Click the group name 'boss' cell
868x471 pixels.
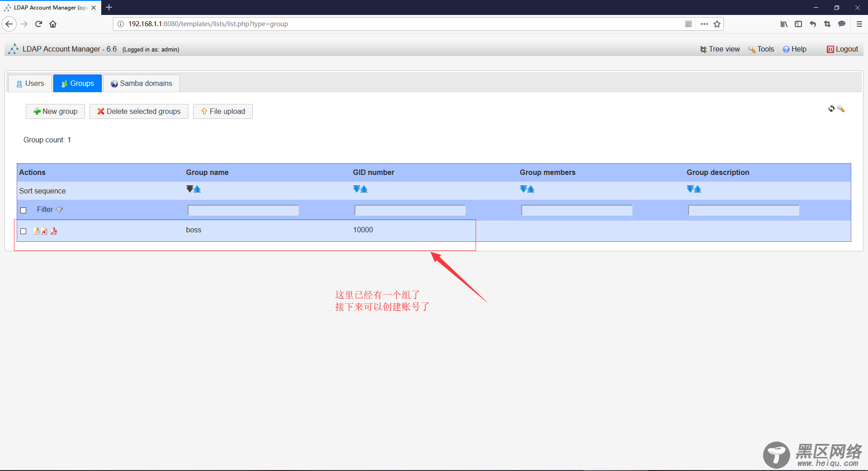click(193, 230)
